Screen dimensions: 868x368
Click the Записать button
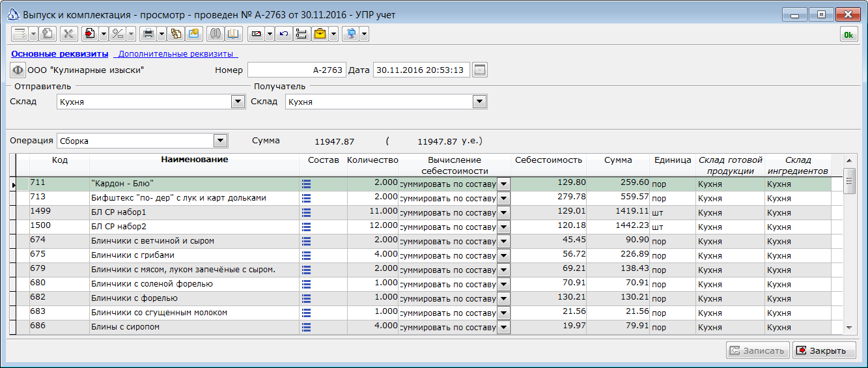758,350
